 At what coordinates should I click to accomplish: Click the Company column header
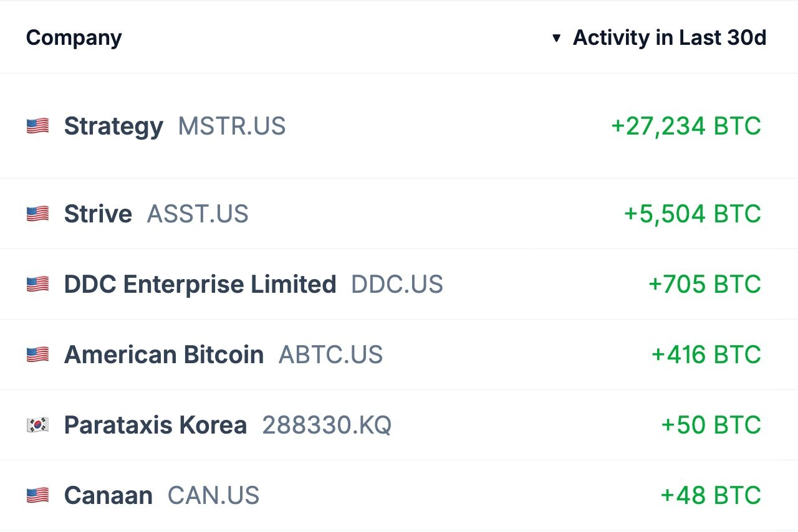[74, 38]
